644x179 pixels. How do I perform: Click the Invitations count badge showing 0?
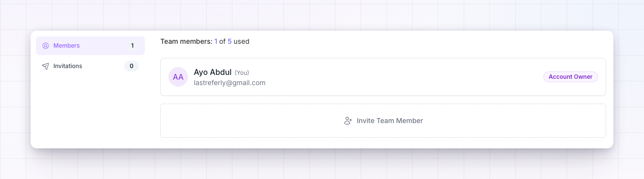(132, 66)
